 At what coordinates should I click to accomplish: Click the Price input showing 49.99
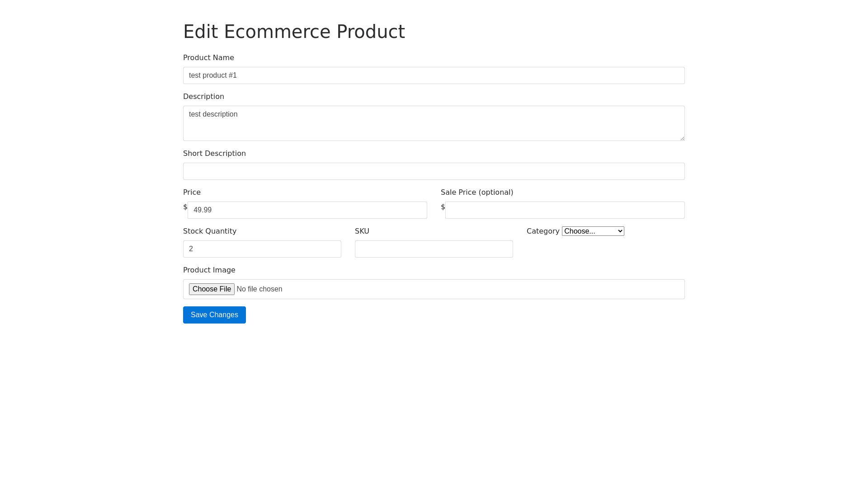pos(307,210)
